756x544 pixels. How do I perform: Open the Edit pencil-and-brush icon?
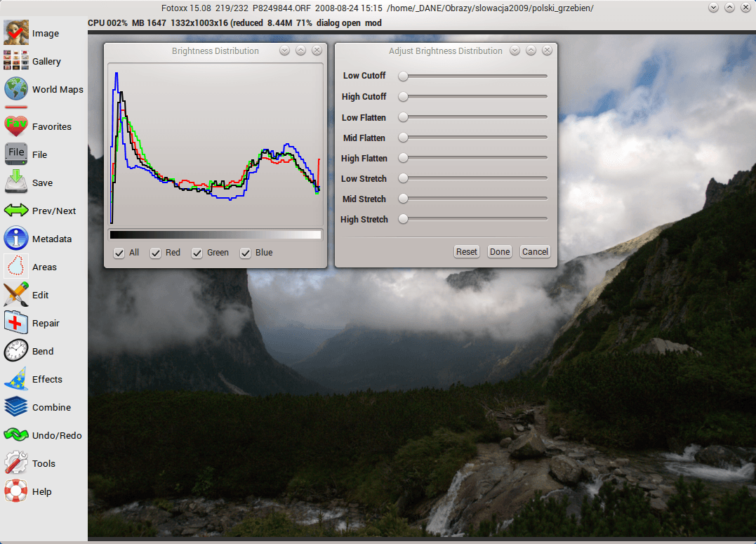[16, 294]
